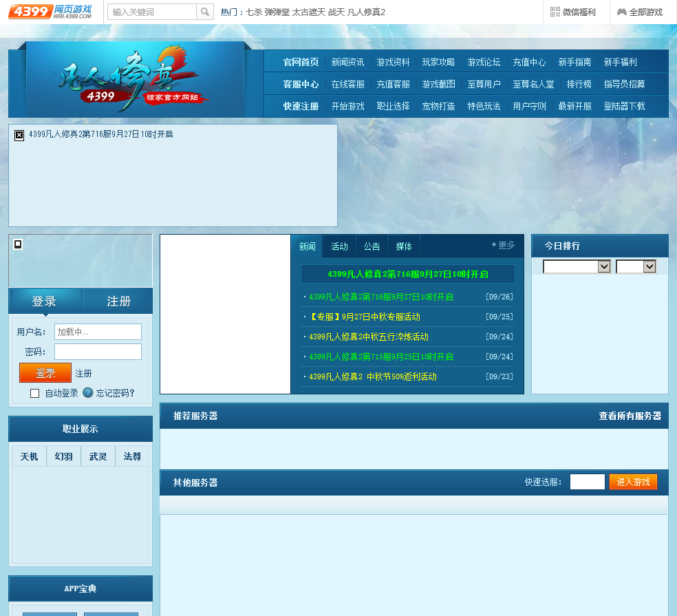Open 新手指南 navigation item

point(574,62)
